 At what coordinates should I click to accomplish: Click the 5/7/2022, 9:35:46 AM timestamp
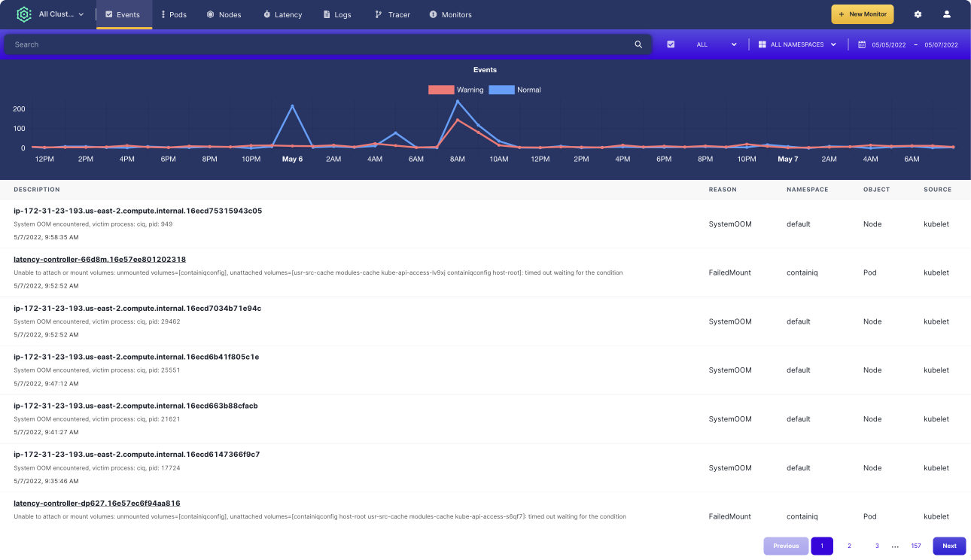46,481
